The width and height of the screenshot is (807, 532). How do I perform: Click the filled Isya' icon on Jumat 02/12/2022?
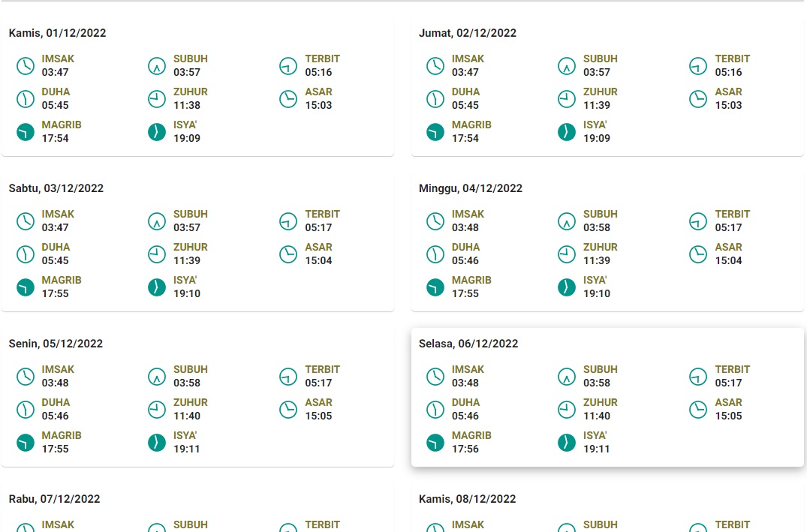point(567,131)
